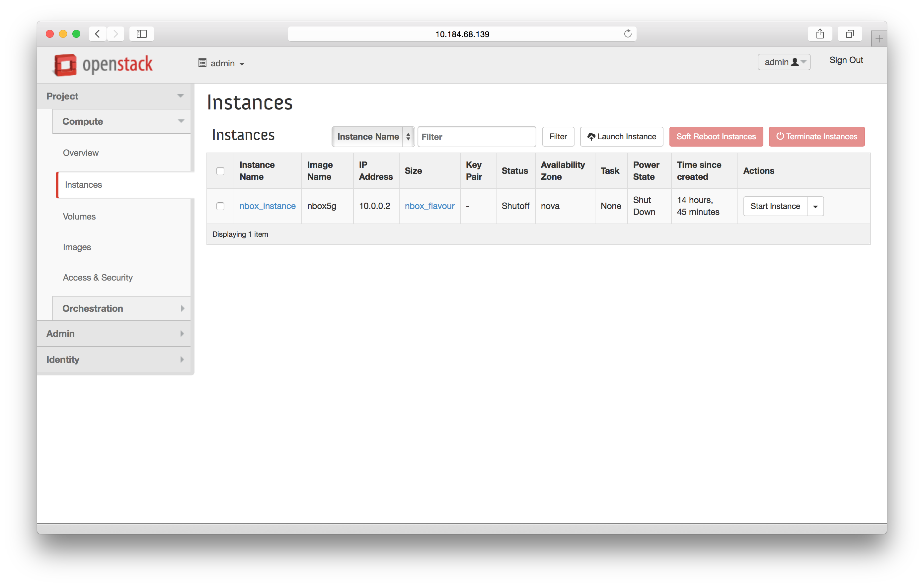This screenshot has width=924, height=587.
Task: Expand the Identity section
Action: tap(115, 359)
